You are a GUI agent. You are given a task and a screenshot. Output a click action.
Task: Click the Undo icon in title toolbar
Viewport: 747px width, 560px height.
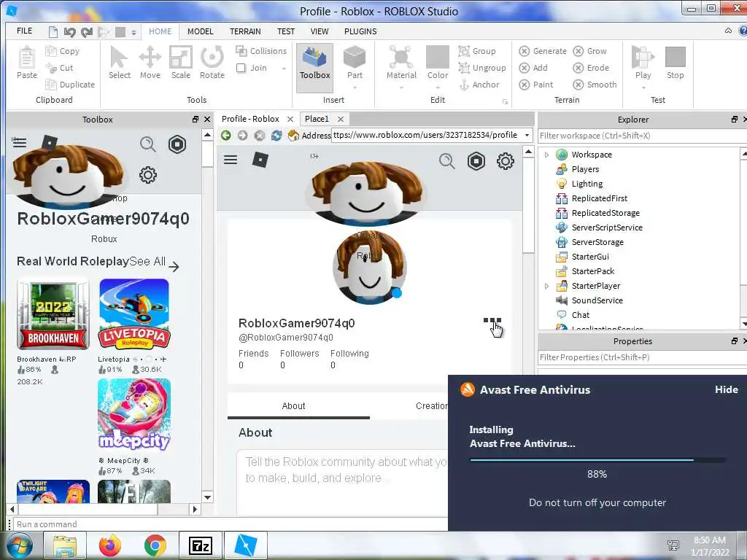coord(69,32)
